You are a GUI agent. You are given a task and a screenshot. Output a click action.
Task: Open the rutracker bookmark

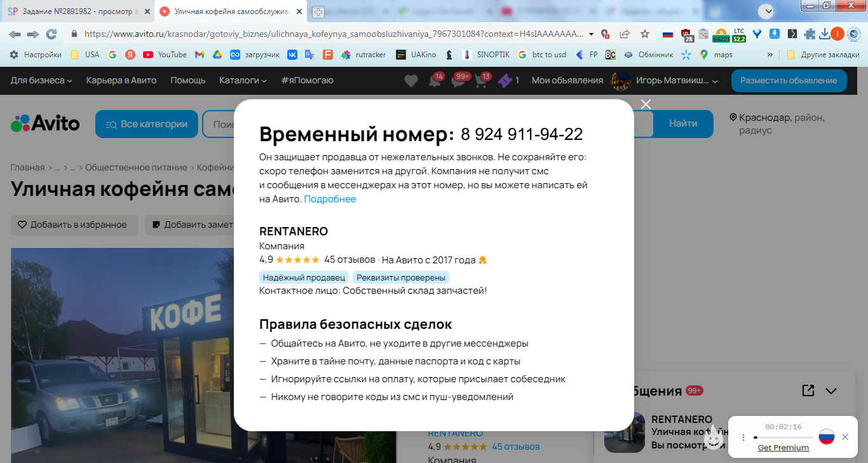pyautogui.click(x=363, y=55)
